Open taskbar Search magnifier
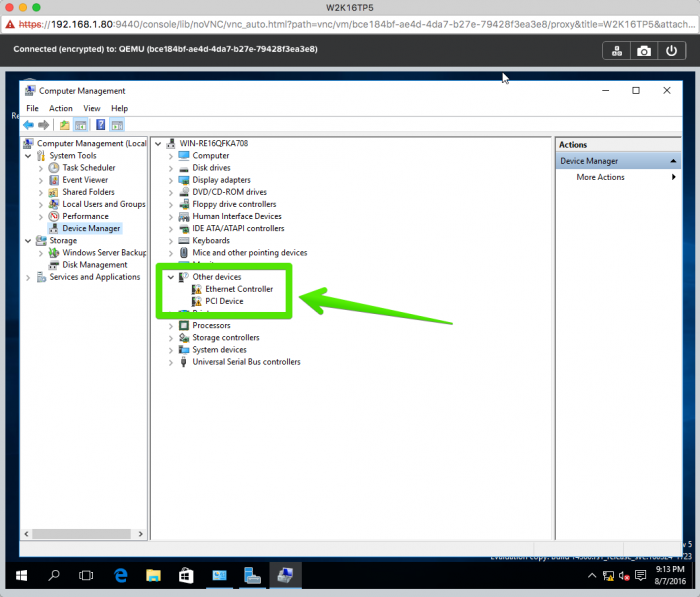Screen dimensions: 700x597 click(x=54, y=576)
